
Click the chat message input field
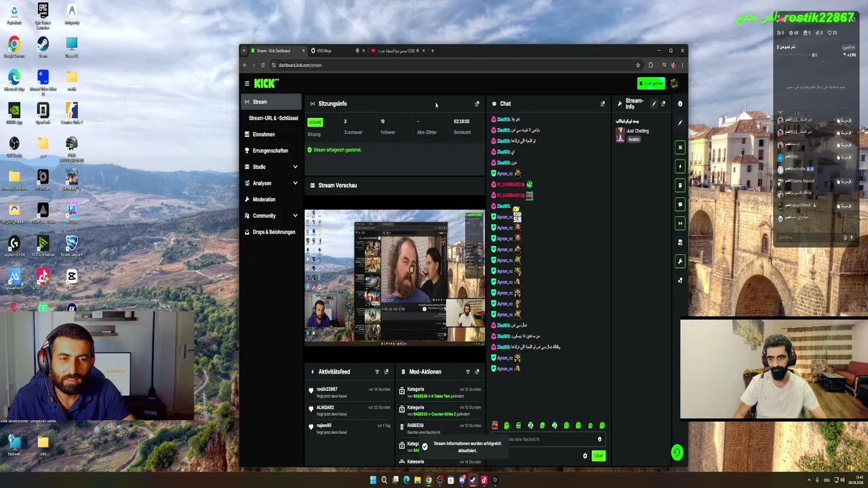click(x=549, y=439)
